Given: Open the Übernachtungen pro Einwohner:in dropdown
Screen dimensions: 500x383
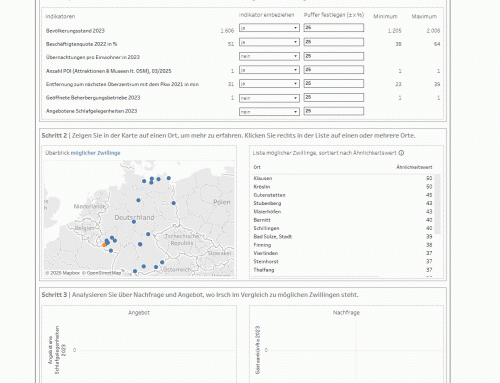Looking at the screenshot, I should click(269, 56).
